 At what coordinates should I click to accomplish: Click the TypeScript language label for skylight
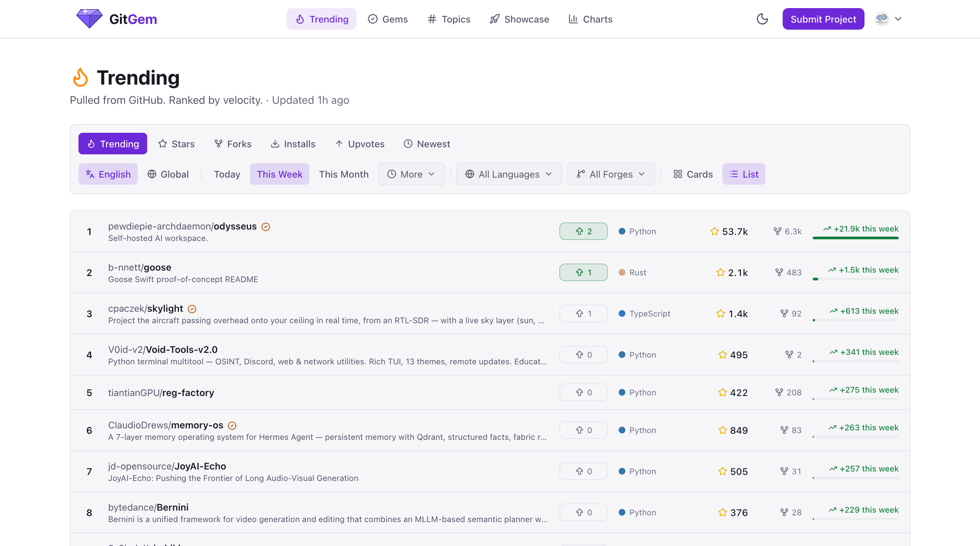coord(649,313)
